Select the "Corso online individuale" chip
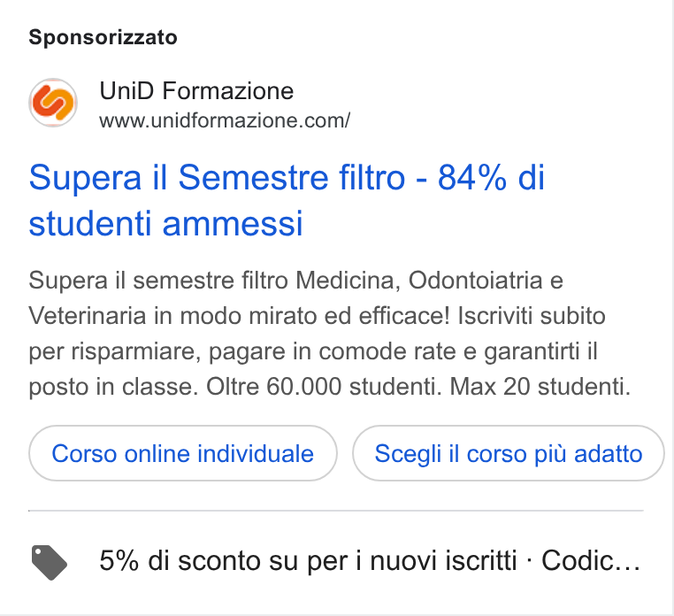The image size is (674, 616). click(183, 453)
